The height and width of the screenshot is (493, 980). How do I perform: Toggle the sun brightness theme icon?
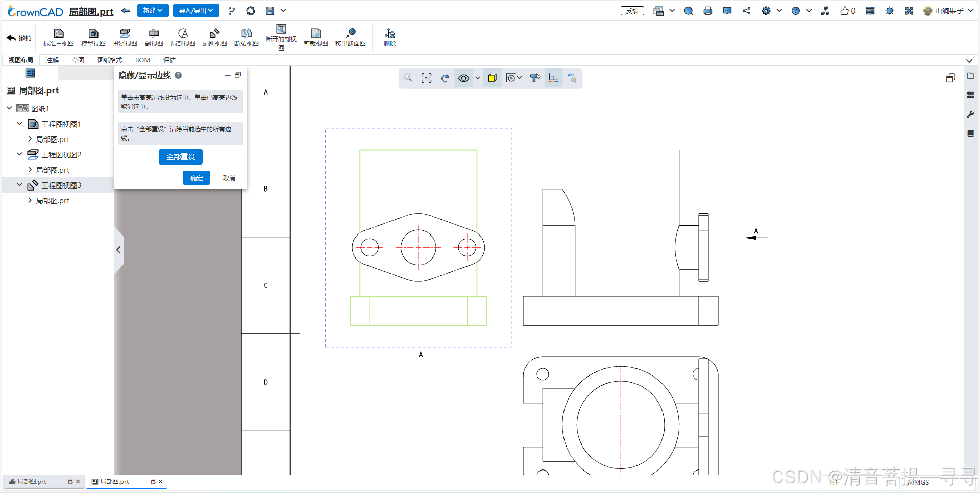coord(890,11)
